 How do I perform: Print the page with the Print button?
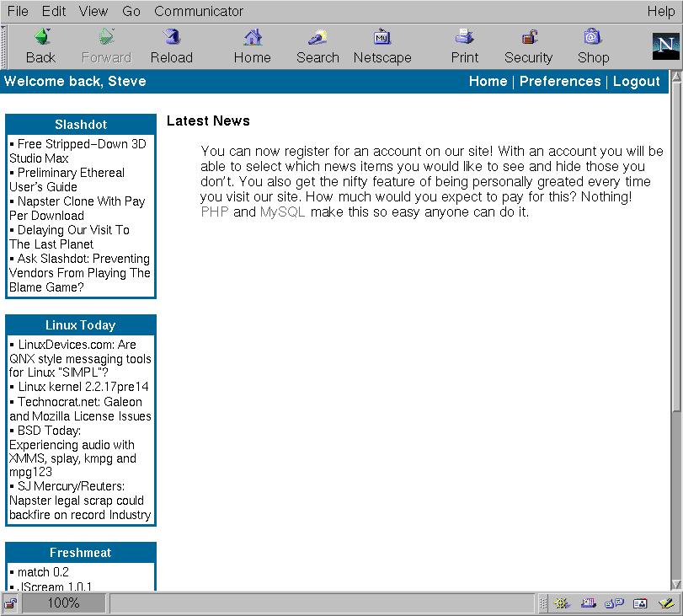pos(464,46)
